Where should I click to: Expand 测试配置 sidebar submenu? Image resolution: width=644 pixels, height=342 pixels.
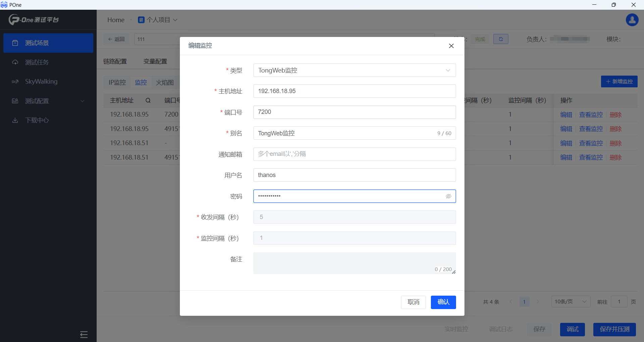pyautogui.click(x=48, y=101)
